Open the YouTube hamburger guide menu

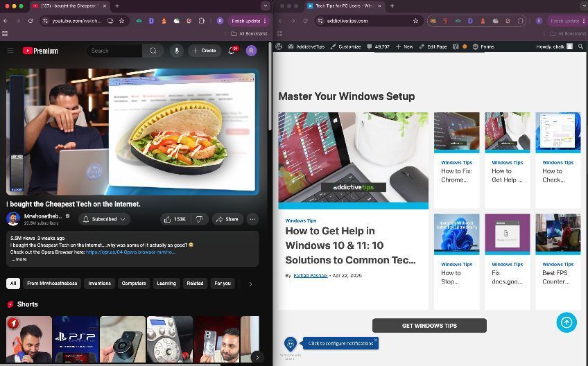[x=10, y=50]
